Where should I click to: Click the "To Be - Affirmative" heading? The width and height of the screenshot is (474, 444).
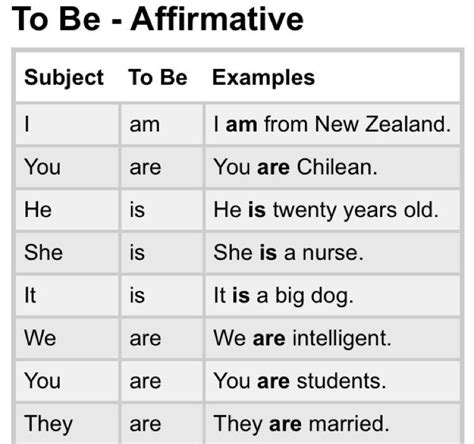click(x=157, y=19)
